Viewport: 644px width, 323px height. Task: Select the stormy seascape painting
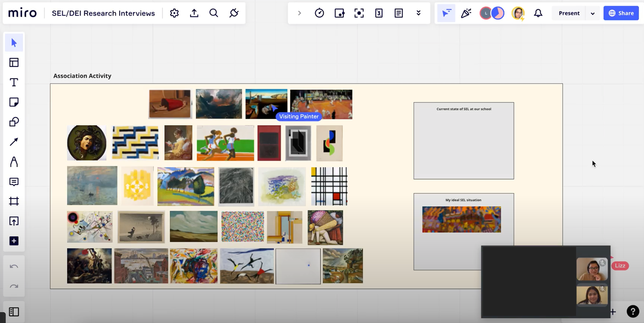[219, 104]
